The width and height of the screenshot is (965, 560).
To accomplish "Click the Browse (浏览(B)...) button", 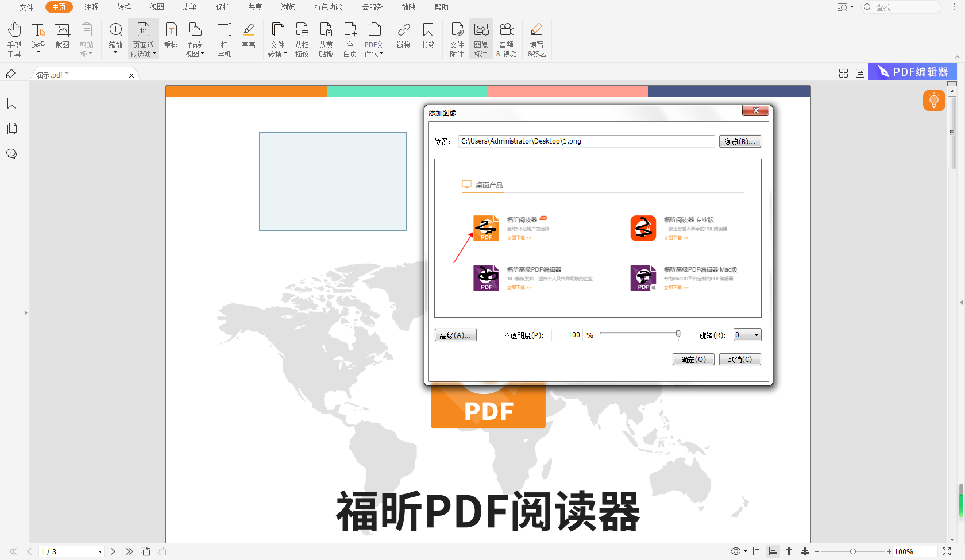I will (740, 141).
